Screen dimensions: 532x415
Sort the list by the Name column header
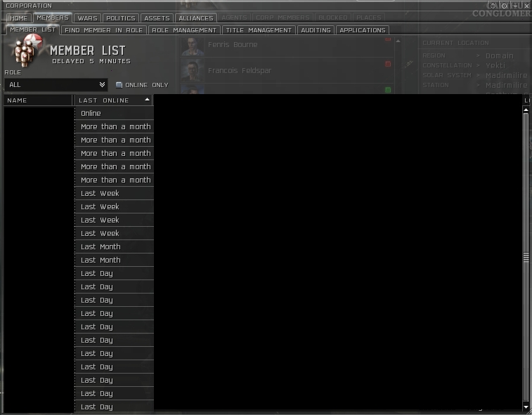tap(38, 100)
